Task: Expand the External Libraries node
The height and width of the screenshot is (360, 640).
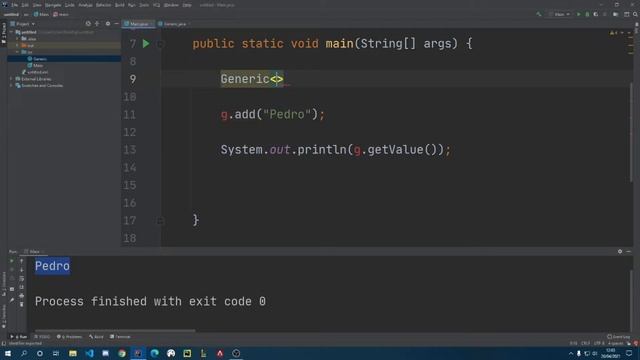Action: (x=11, y=79)
